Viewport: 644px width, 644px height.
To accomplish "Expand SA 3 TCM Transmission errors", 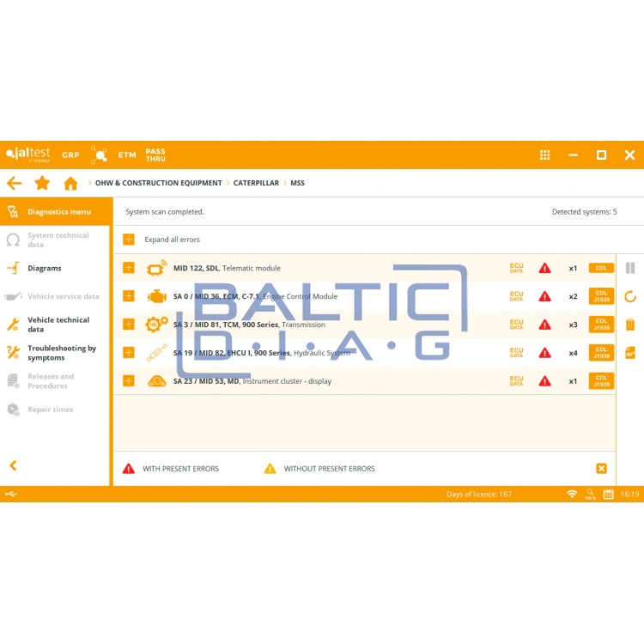I will (x=129, y=325).
